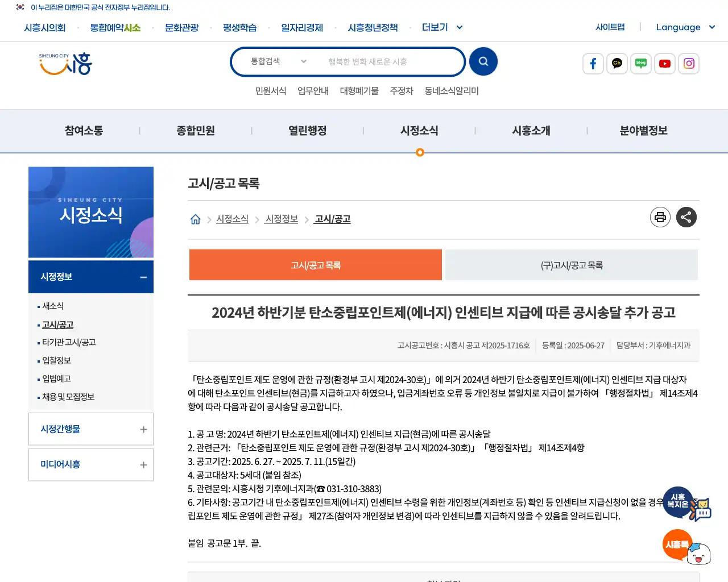Open 타기관 고시/공고 in the sidebar
Viewport: 728px width, 582px height.
click(69, 342)
